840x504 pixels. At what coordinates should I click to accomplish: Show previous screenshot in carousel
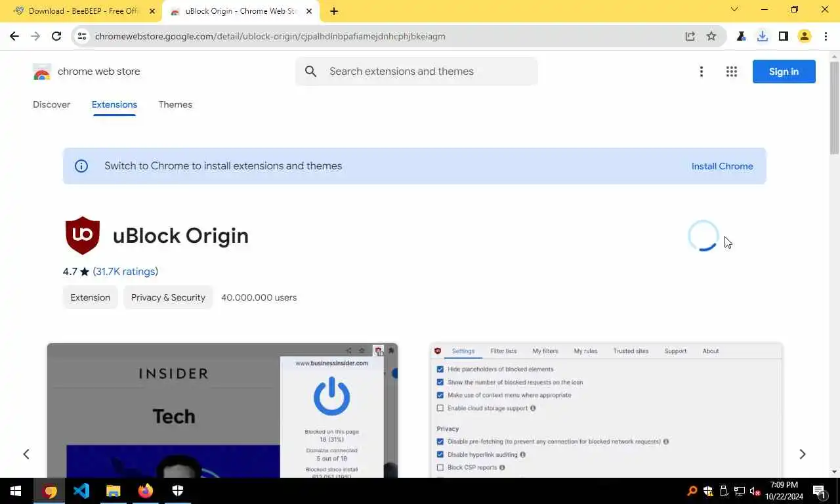tap(26, 454)
